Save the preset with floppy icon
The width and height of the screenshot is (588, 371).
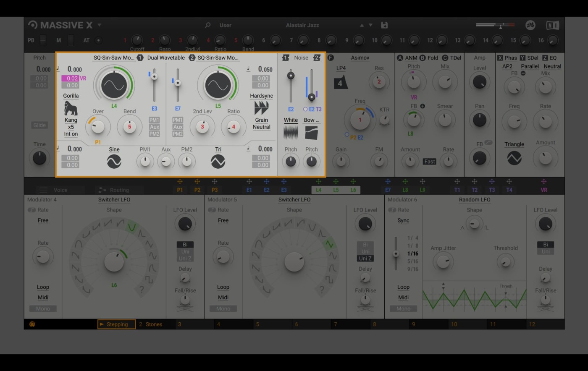click(x=384, y=25)
